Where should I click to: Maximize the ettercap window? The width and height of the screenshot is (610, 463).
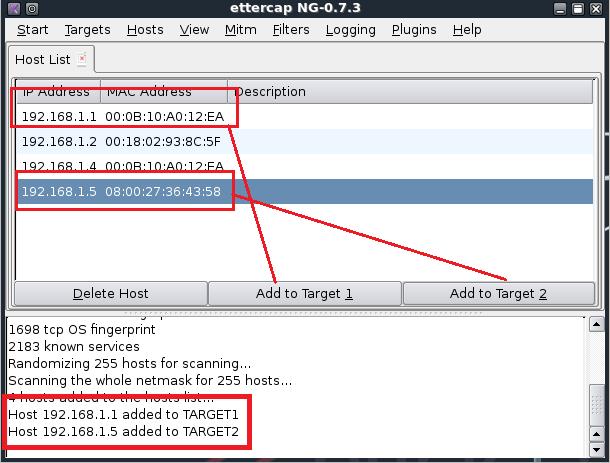(x=578, y=9)
